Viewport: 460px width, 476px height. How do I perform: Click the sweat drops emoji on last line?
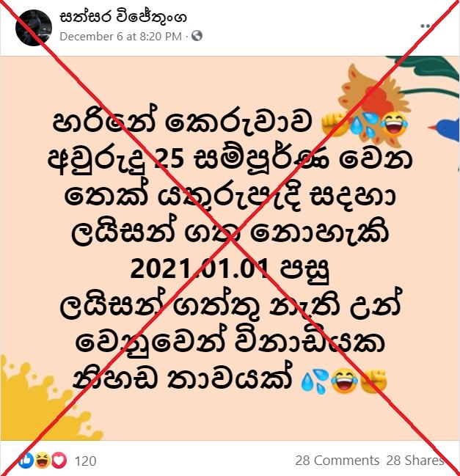pyautogui.click(x=315, y=381)
